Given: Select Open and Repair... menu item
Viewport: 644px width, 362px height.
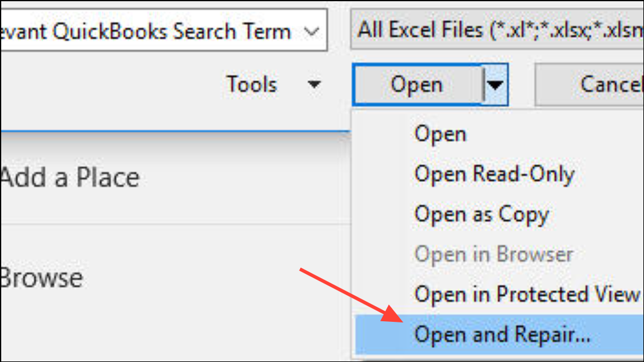Looking at the screenshot, I should tap(502, 335).
